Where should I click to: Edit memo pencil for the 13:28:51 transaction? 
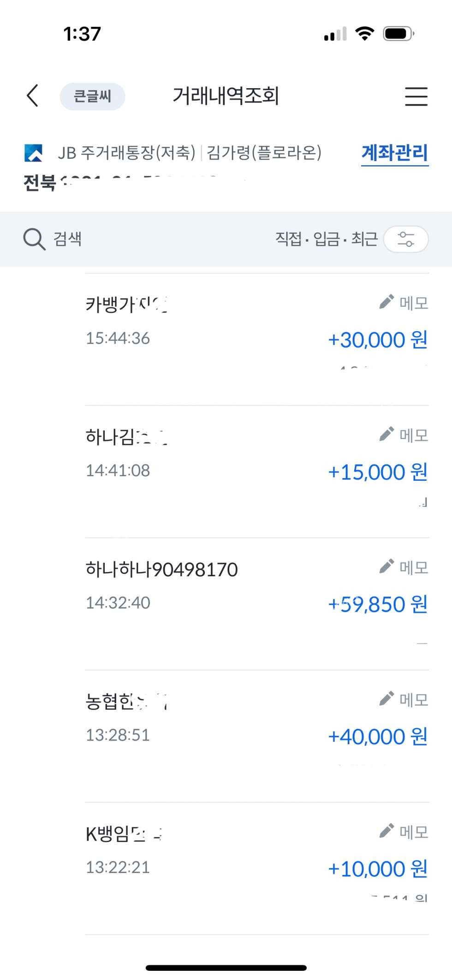[x=387, y=699]
